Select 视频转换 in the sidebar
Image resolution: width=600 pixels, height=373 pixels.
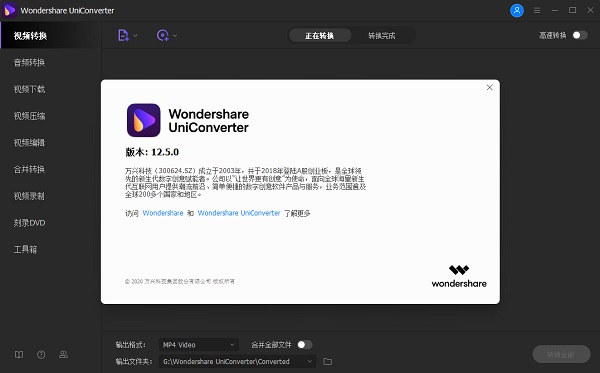pos(51,36)
